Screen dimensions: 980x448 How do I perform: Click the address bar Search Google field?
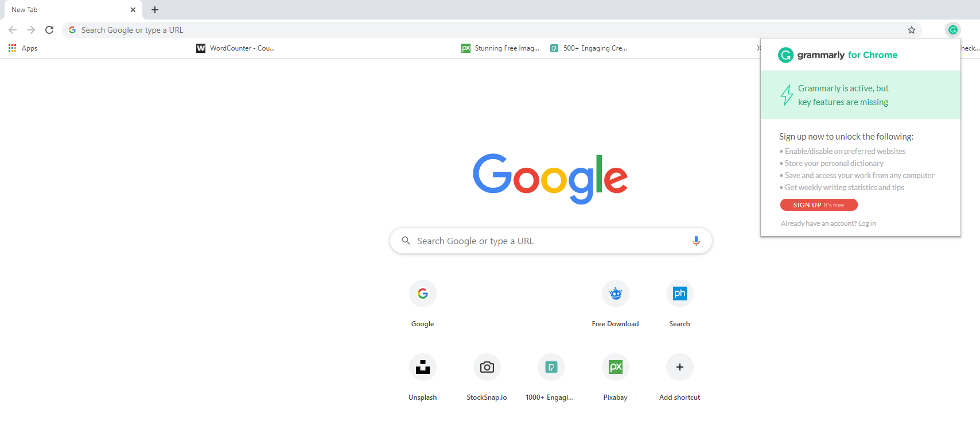pyautogui.click(x=491, y=30)
